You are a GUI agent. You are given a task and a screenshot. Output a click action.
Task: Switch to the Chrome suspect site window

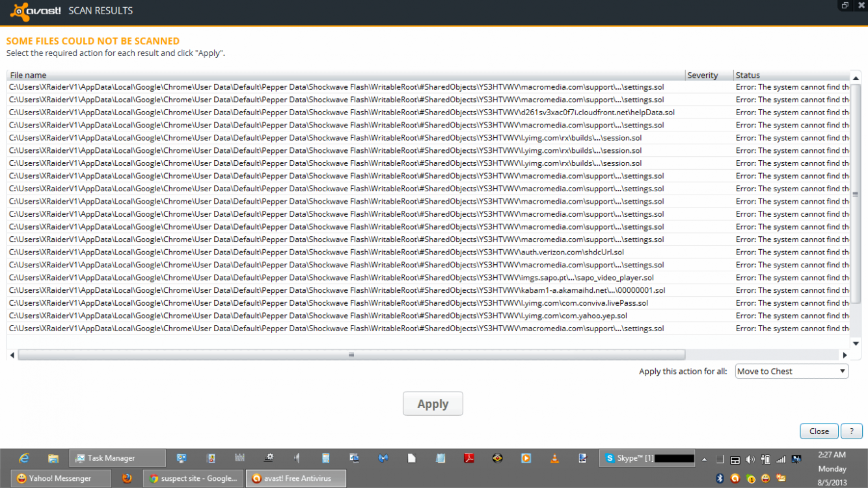(193, 478)
